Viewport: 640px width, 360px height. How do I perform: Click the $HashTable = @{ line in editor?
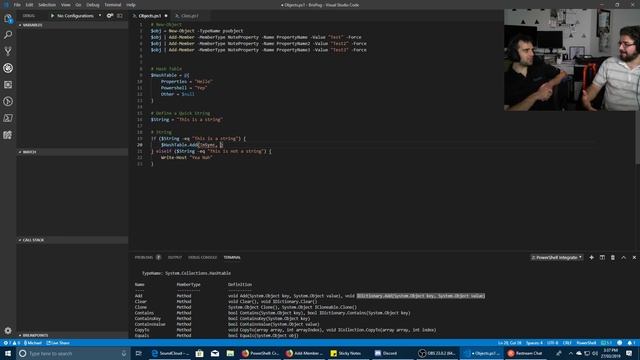click(170, 75)
